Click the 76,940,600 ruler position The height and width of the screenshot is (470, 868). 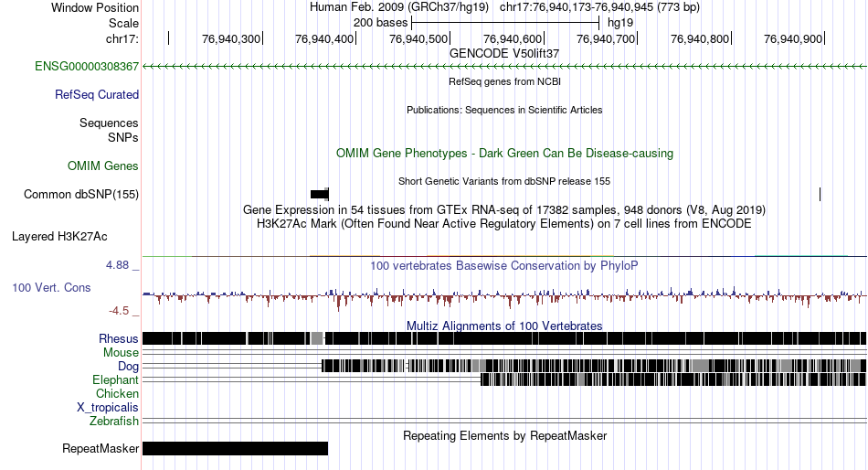(513, 38)
